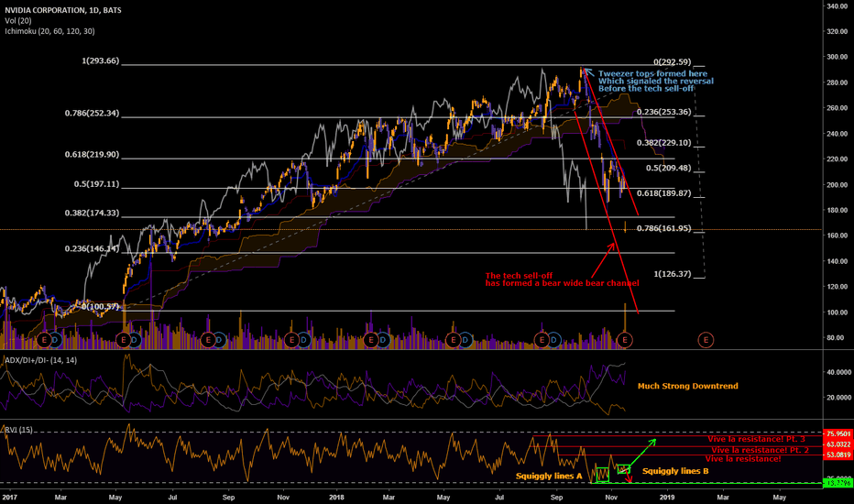Click the NVIDIA CORPORATION, 1D, BATS title
This screenshot has height=504, width=854.
63,10
